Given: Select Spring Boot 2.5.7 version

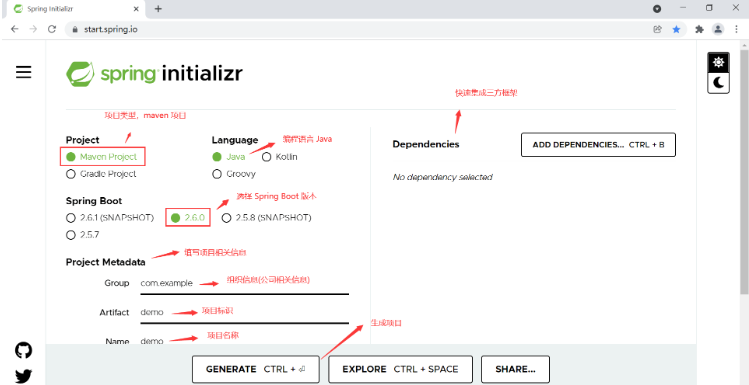Looking at the screenshot, I should (71, 235).
